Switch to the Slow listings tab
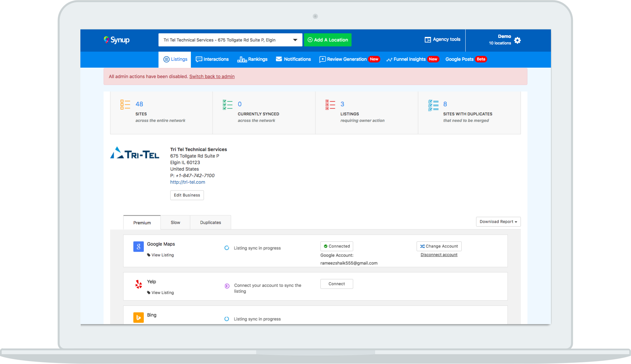The width and height of the screenshot is (631, 364). [175, 223]
